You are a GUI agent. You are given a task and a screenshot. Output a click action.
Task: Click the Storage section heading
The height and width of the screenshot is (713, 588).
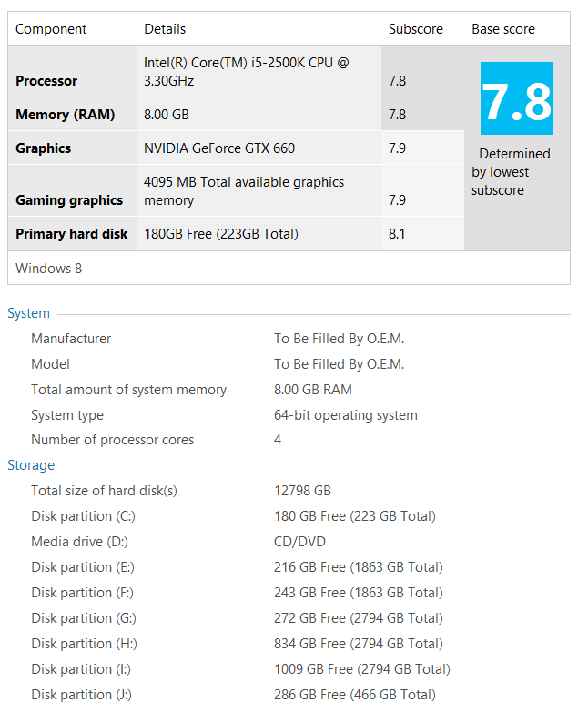[31, 464]
